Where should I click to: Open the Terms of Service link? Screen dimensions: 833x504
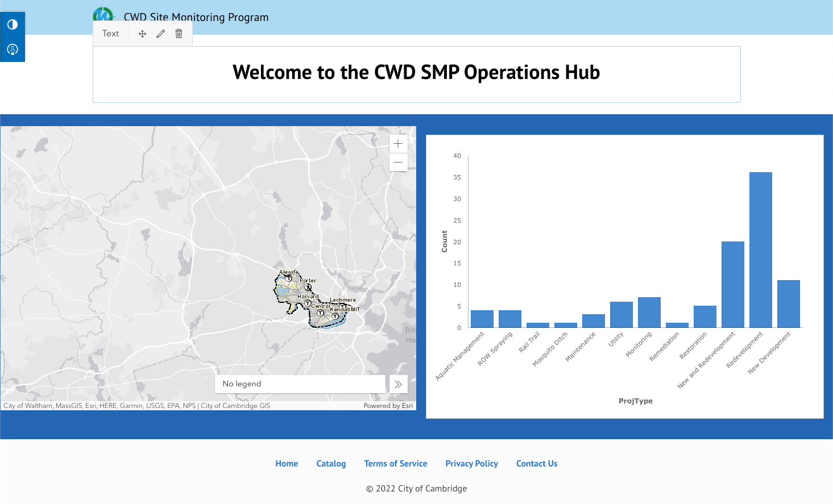[396, 464]
